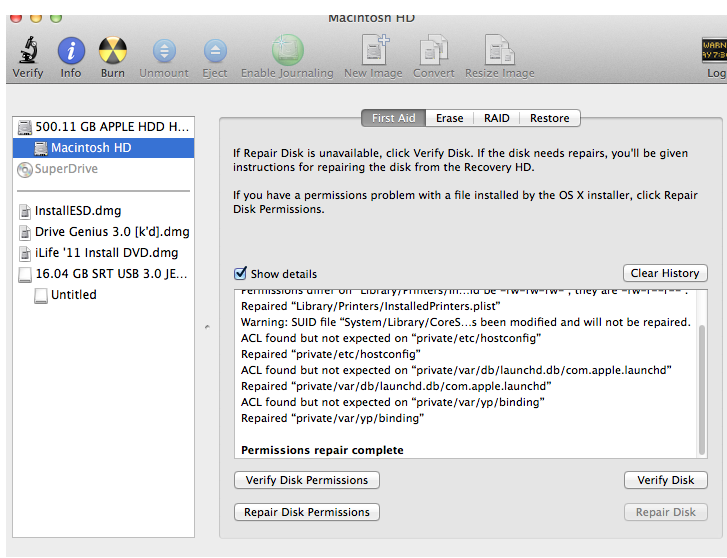Select the 16.04 GB SRT USB 3.0 drive

(103, 274)
